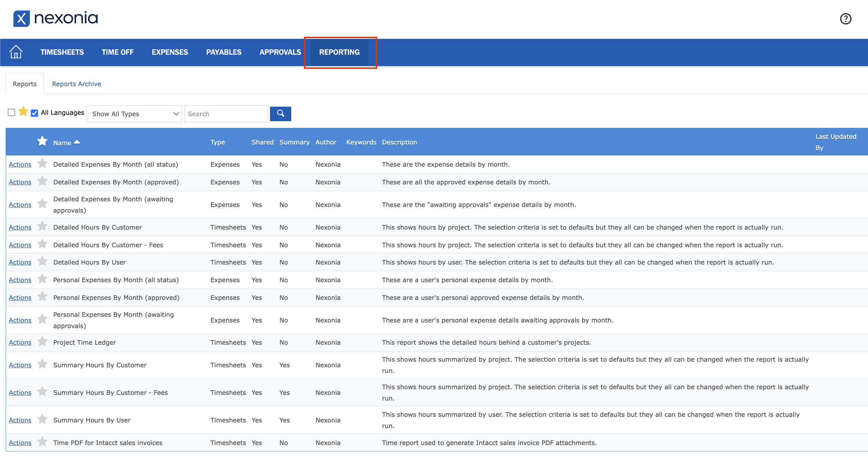This screenshot has height=462, width=868.
Task: Open the TIMESHEETS menu
Action: click(x=62, y=52)
